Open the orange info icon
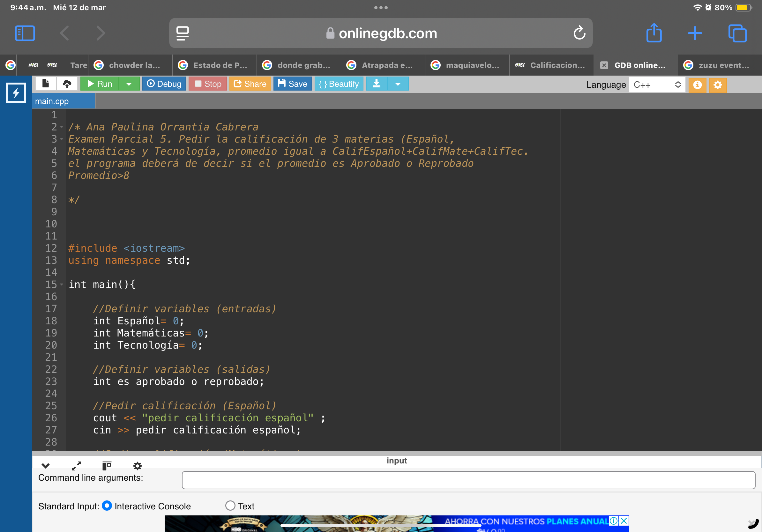This screenshot has height=532, width=762. click(697, 85)
